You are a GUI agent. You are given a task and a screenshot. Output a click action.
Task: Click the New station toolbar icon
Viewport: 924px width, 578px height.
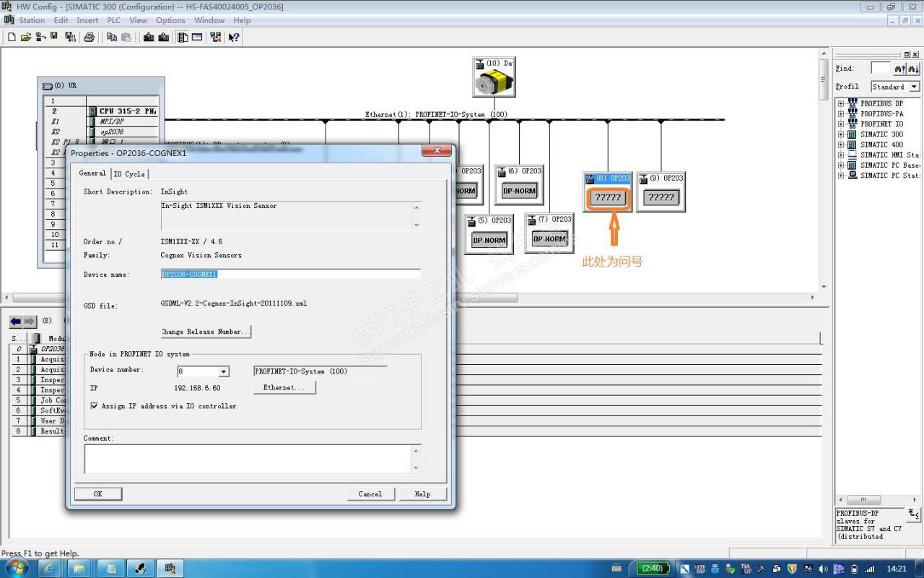click(x=12, y=37)
